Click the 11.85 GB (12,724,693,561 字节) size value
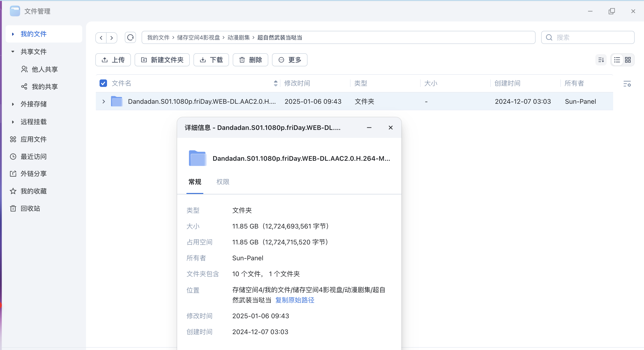Viewport: 644px width, 350px height. click(280, 226)
